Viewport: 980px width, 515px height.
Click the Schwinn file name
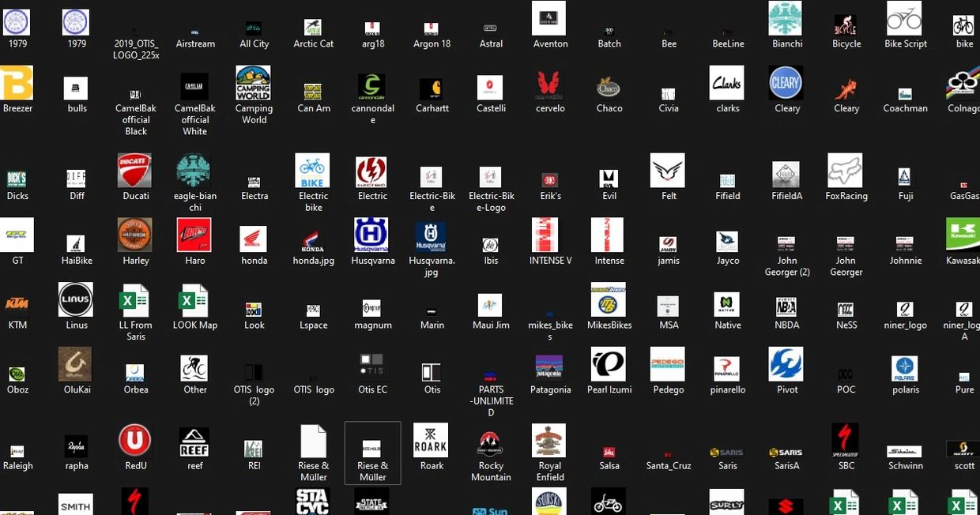pos(905,466)
